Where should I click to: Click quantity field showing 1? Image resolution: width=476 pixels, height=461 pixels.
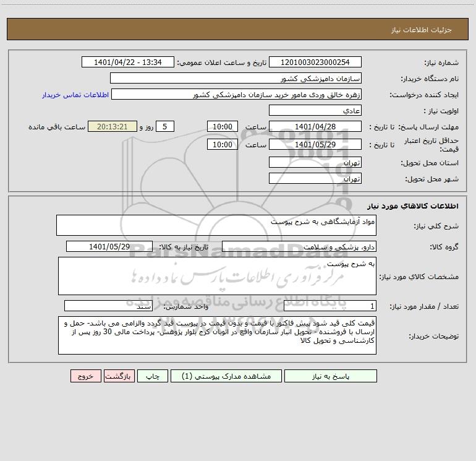tap(330, 306)
